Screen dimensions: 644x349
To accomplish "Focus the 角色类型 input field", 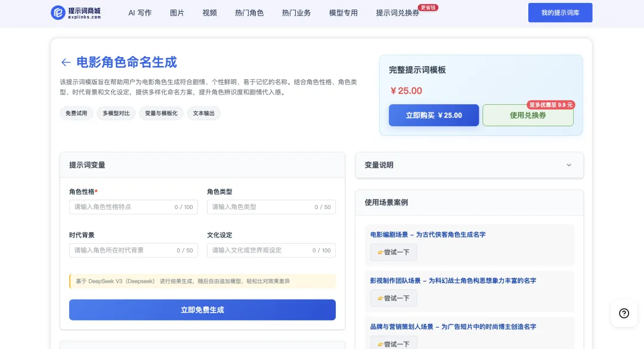I will coord(271,207).
